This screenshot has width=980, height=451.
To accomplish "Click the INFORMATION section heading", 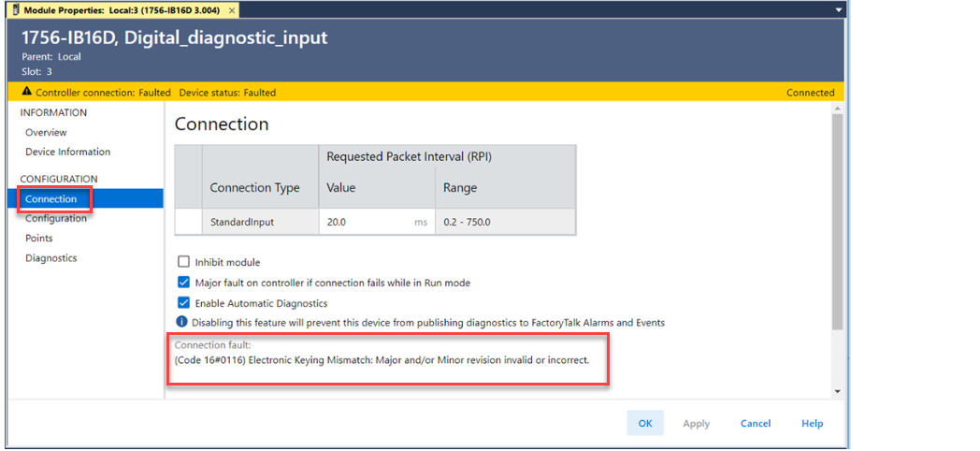I will tap(53, 112).
